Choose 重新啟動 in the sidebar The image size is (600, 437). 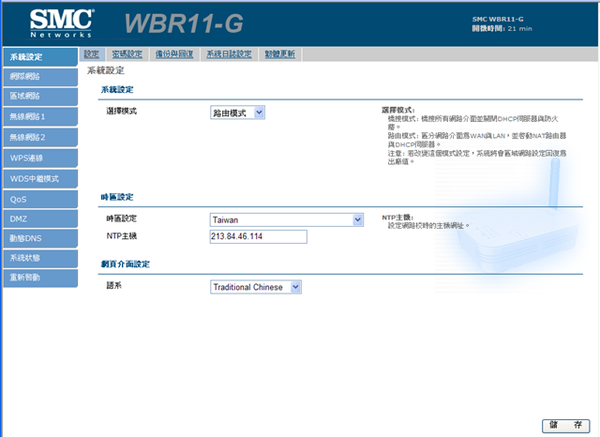(x=40, y=277)
